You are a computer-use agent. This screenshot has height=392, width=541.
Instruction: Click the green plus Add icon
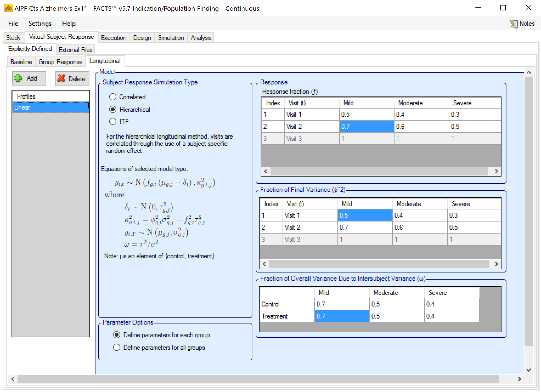click(x=18, y=78)
